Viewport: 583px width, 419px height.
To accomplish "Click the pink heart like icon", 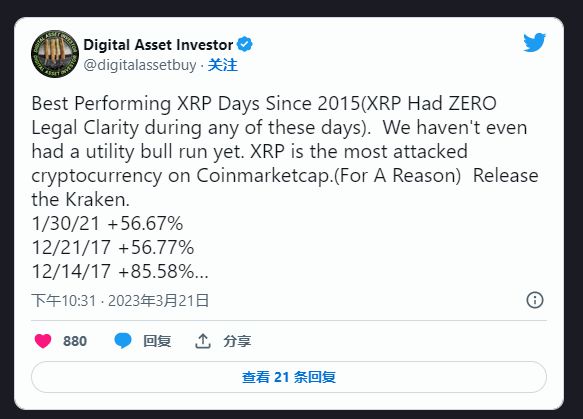I will point(43,341).
